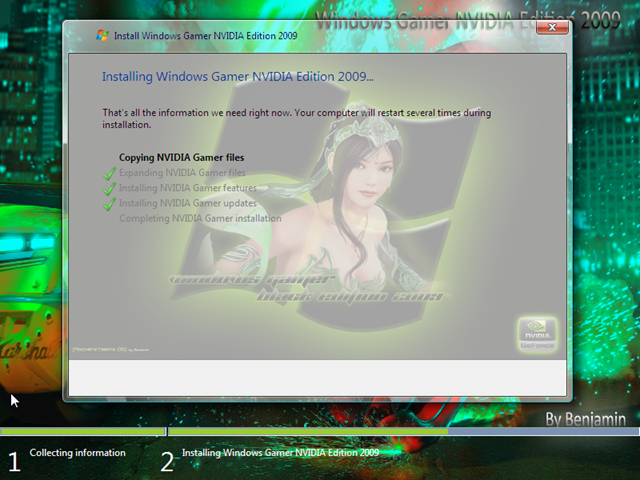
Task: Click step number 1 at the bottom
Action: (x=14, y=462)
